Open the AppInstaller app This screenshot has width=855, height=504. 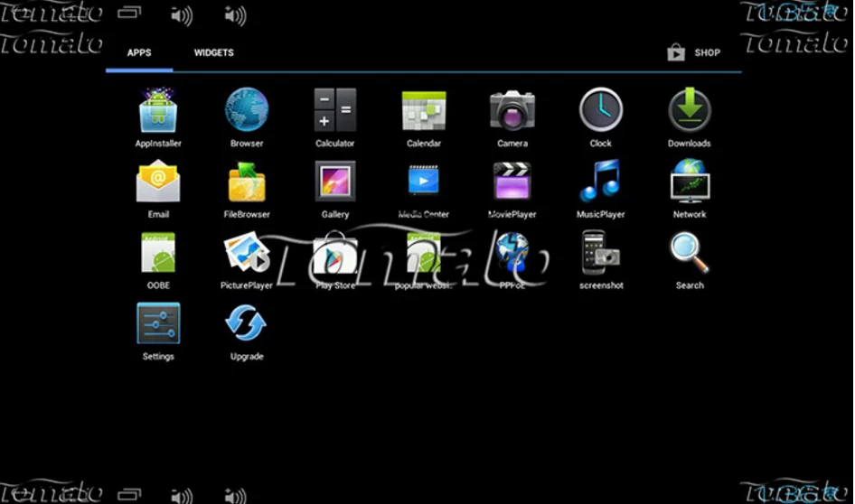click(x=158, y=111)
